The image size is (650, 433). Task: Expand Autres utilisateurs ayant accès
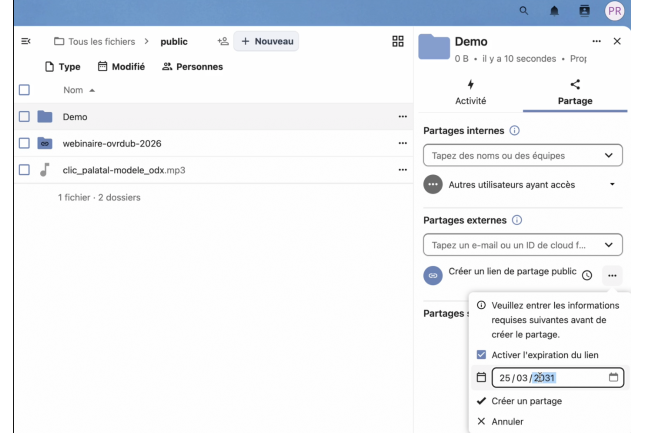click(612, 184)
